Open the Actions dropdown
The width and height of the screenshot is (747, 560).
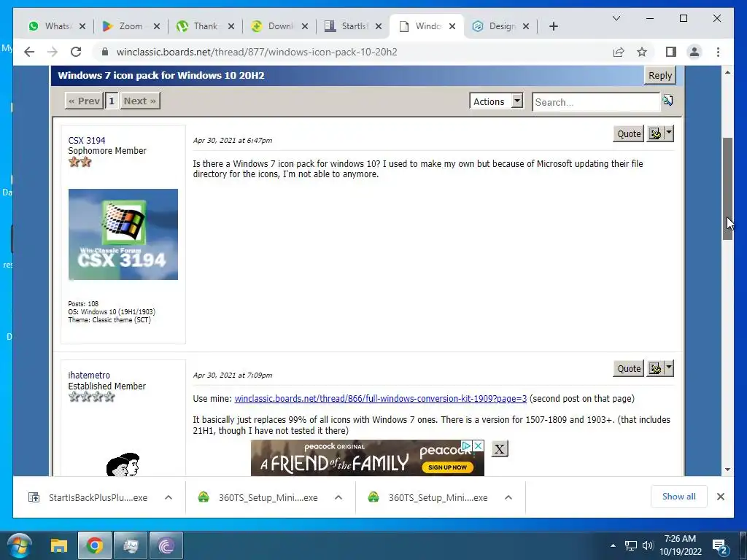pos(496,101)
